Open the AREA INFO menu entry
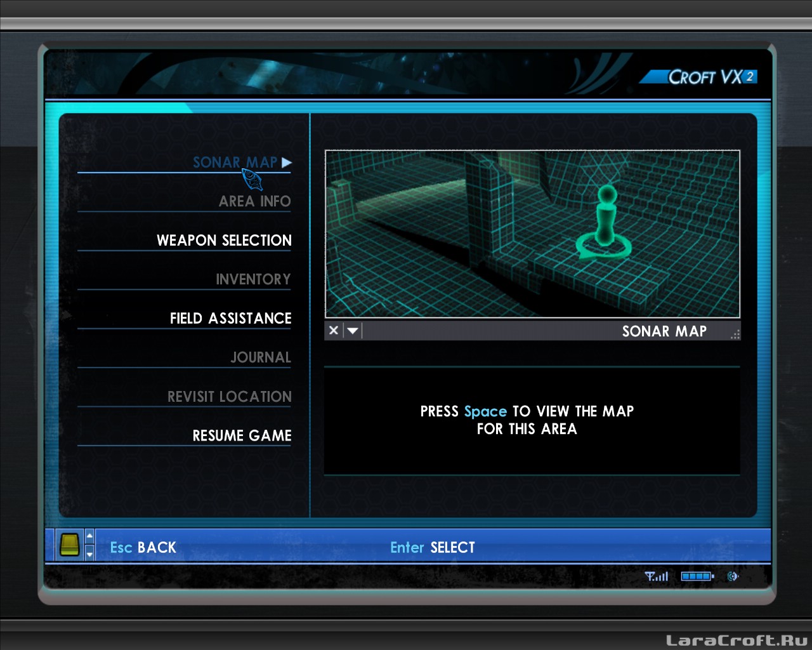Image resolution: width=812 pixels, height=650 pixels. pyautogui.click(x=254, y=201)
